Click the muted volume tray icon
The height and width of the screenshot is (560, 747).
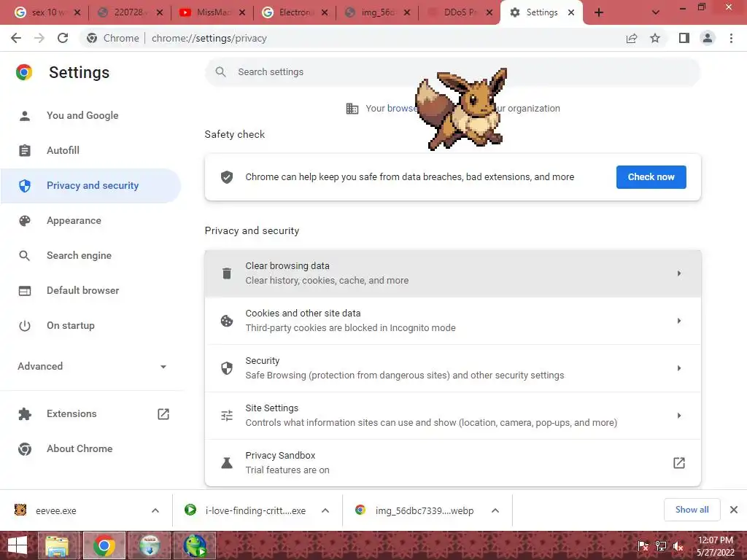pos(678,546)
